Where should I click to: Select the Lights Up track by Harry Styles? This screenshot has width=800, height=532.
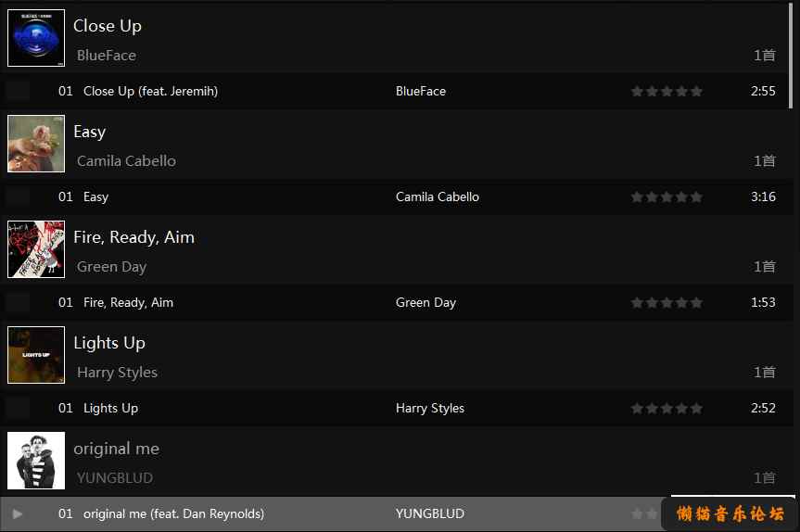[x=396, y=408]
